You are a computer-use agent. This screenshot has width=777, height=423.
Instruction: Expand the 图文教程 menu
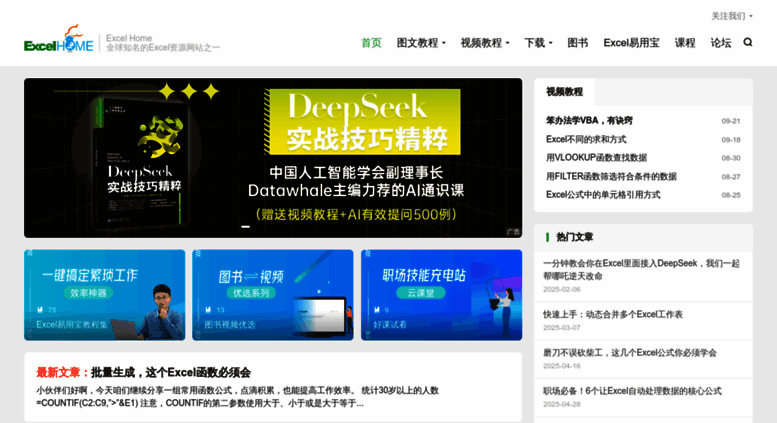click(x=421, y=43)
